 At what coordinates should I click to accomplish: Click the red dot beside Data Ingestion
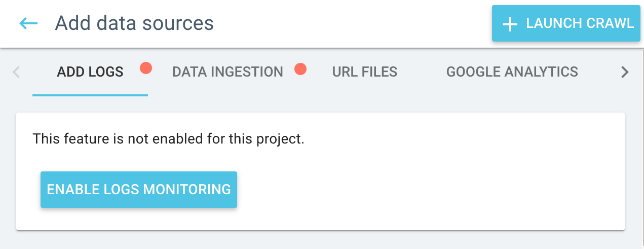point(300,69)
